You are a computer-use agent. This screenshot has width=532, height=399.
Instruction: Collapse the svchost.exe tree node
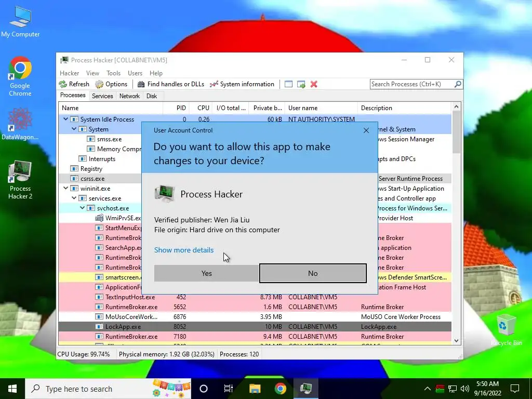pyautogui.click(x=83, y=208)
